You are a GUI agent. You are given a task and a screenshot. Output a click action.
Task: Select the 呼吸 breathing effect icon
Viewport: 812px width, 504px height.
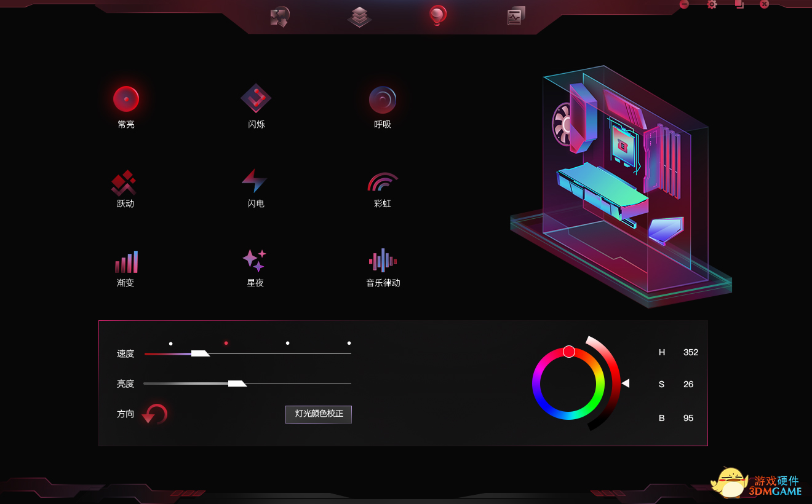point(383,100)
